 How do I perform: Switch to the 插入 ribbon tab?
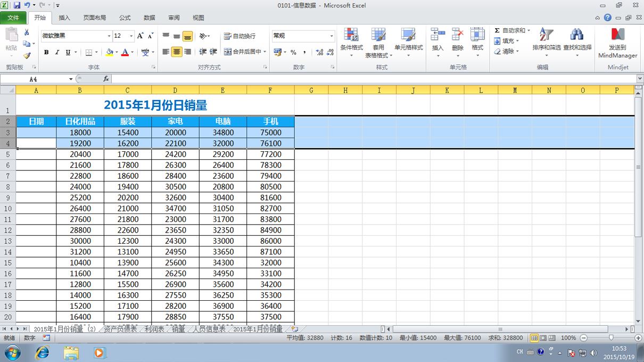pyautogui.click(x=64, y=18)
